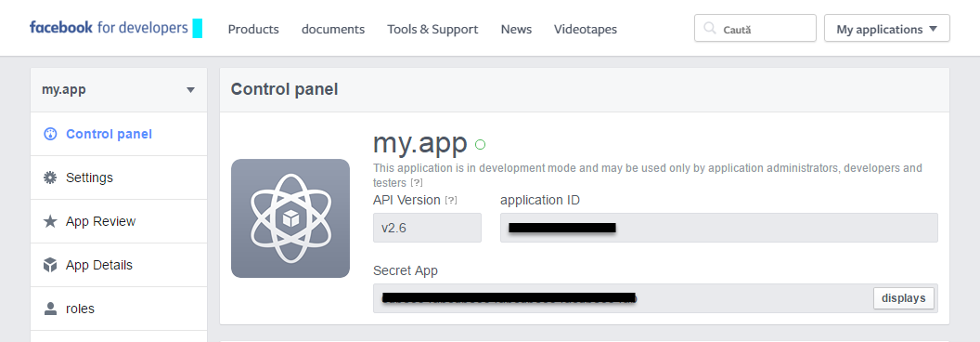Click the green status circle next to my.app
980x342 pixels.
480,145
